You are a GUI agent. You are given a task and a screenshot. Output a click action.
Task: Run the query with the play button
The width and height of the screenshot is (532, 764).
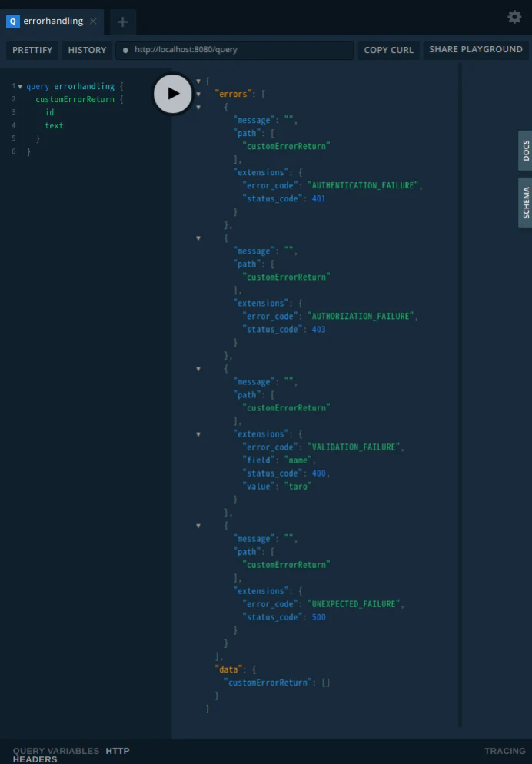(174, 94)
